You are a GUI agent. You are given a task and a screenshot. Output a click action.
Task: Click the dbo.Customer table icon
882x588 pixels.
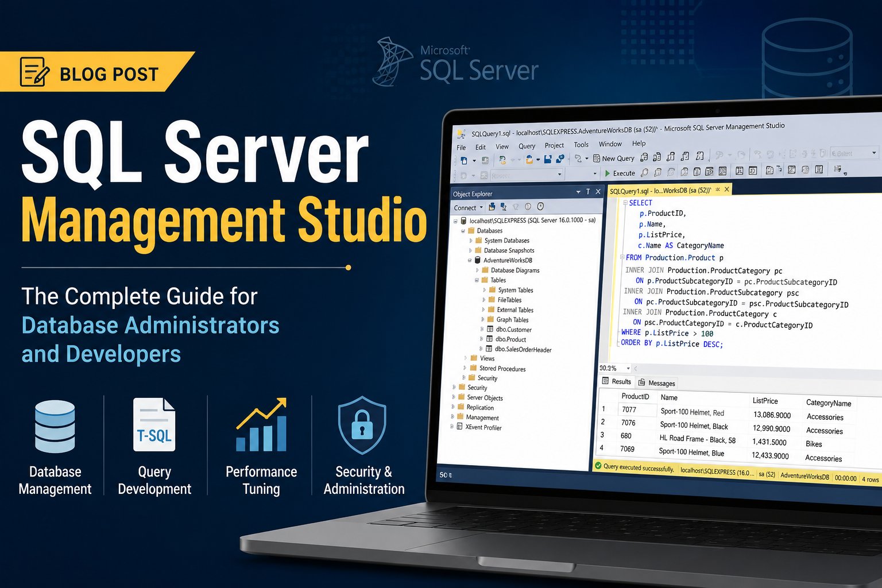click(490, 329)
